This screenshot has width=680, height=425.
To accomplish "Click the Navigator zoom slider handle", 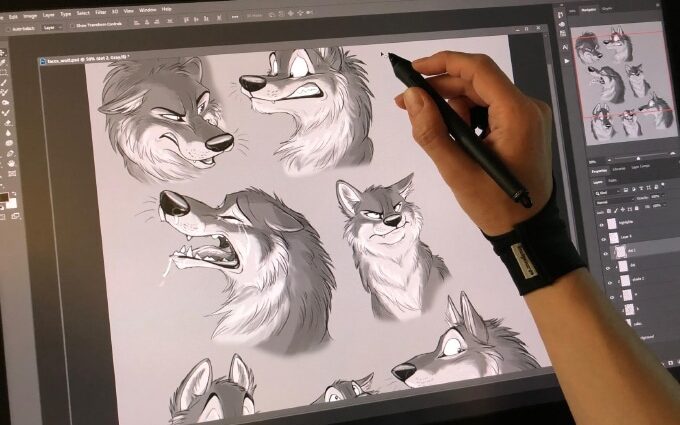I will pos(638,158).
